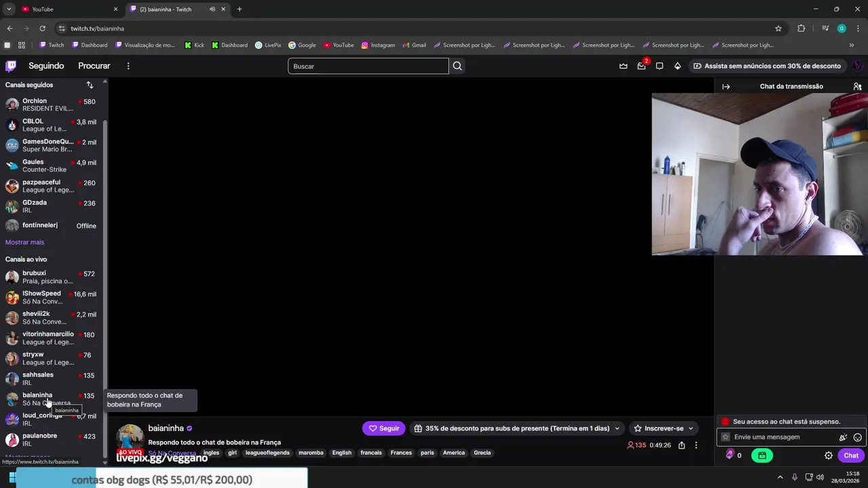Screen dimensions: 868x488
Task: Click ad-free 30% discount banner
Action: point(766,66)
